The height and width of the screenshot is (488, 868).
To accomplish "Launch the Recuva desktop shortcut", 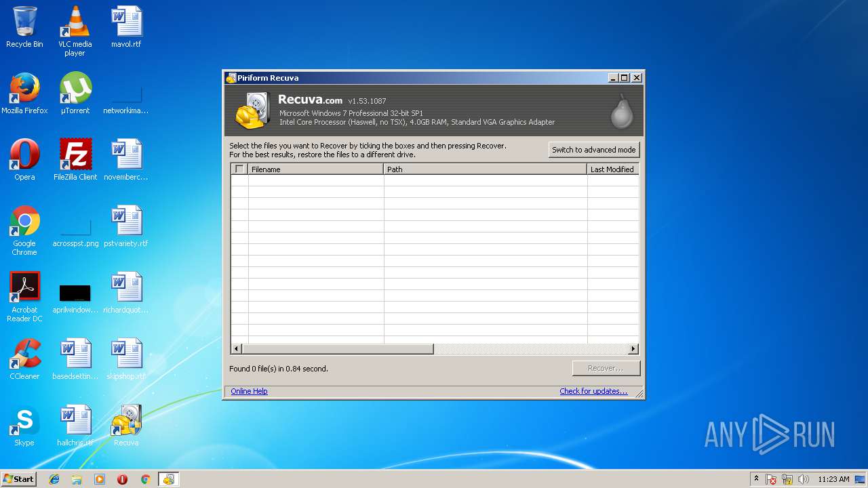I will 126,426.
